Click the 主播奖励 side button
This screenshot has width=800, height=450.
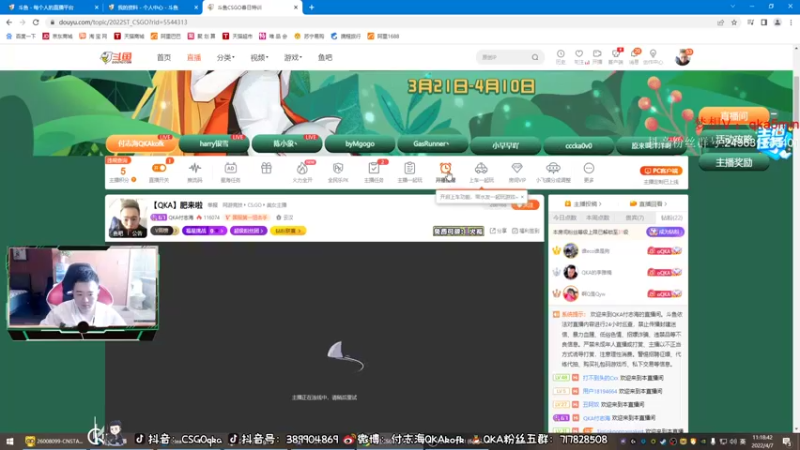coord(734,163)
